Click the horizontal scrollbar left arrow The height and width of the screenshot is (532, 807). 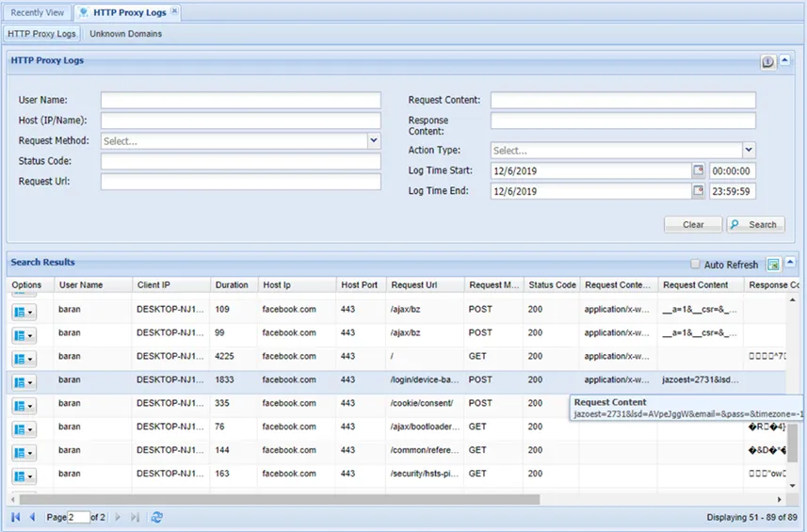point(13,500)
